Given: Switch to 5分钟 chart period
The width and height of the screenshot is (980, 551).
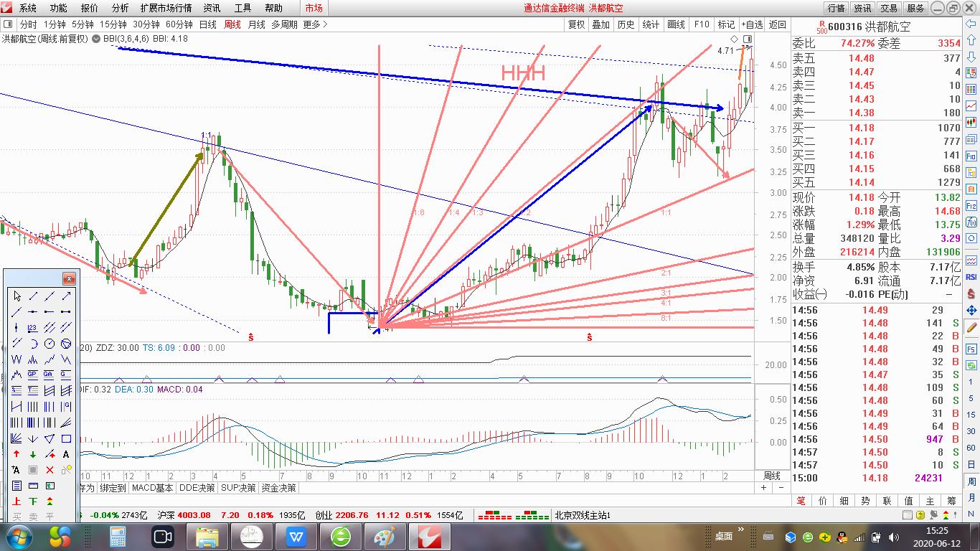Looking at the screenshot, I should (83, 24).
